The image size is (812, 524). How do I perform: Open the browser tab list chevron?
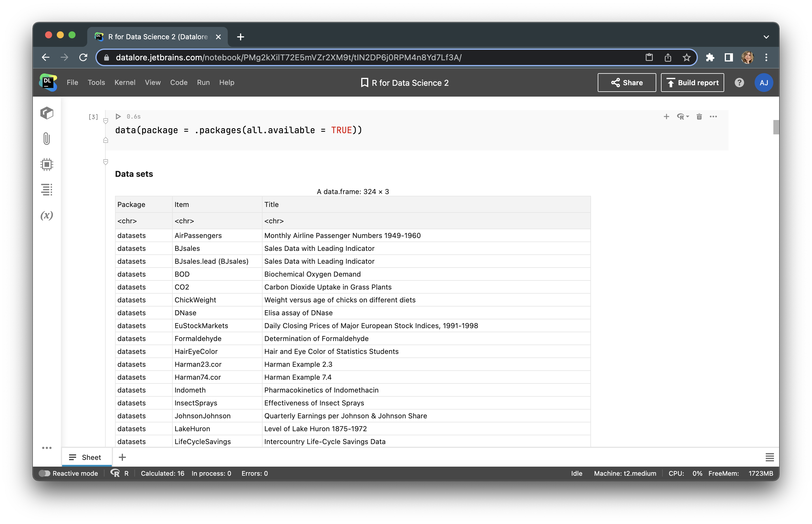(766, 37)
